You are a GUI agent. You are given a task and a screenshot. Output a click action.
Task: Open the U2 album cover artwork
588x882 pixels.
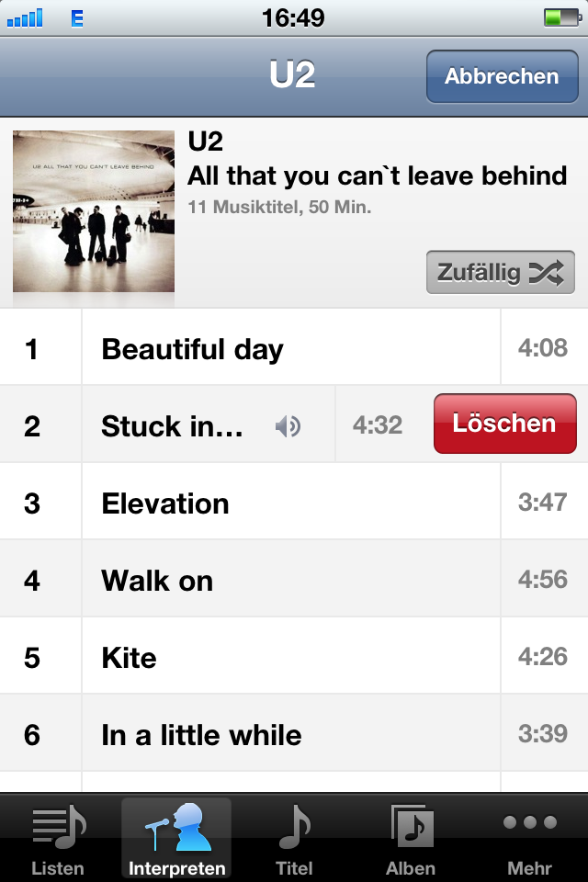pyautogui.click(x=94, y=211)
